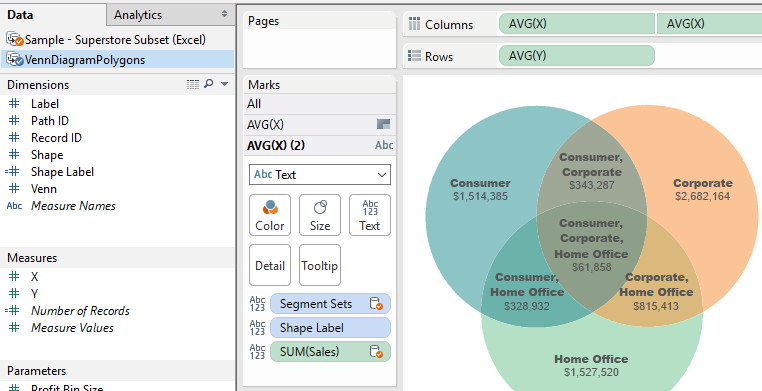
Task: Click the Consumer, Corporate $343,287 label
Action: 591,171
